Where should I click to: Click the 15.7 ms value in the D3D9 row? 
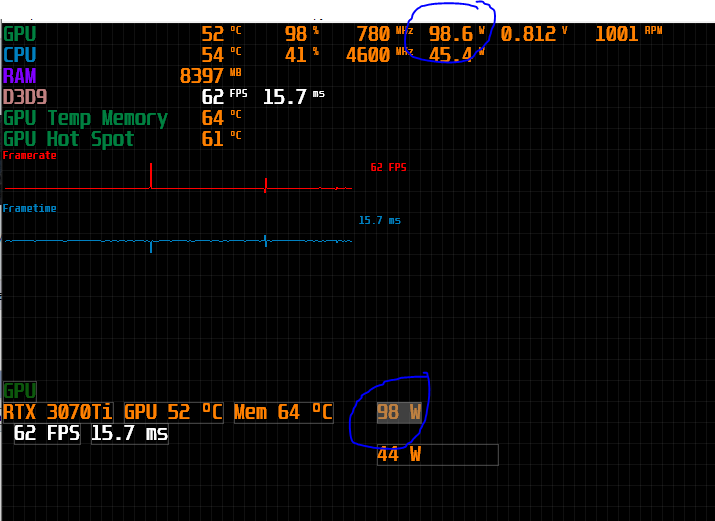click(294, 97)
